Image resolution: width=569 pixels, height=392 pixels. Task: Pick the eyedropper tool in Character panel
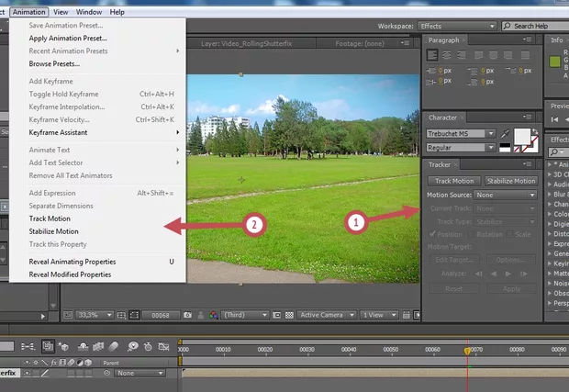(503, 134)
